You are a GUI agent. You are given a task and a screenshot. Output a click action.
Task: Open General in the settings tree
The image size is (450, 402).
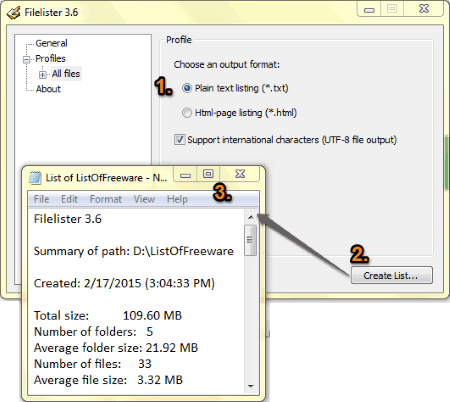[51, 43]
